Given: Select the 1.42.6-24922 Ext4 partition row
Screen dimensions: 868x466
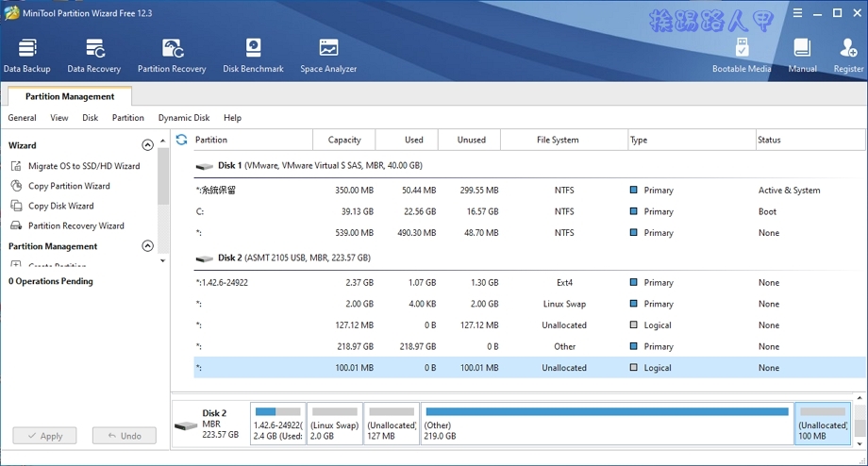Looking at the screenshot, I should 529,283.
